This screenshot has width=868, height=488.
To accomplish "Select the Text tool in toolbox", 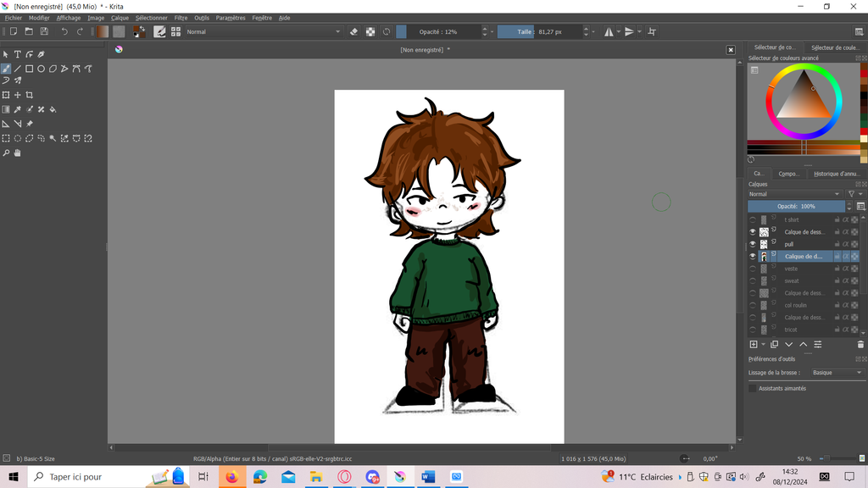I will click(x=17, y=54).
